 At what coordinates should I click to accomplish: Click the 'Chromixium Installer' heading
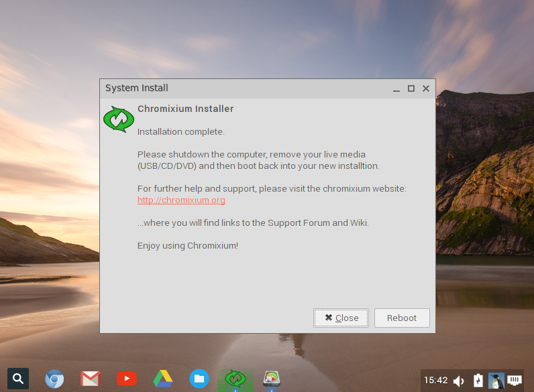pyautogui.click(x=186, y=109)
